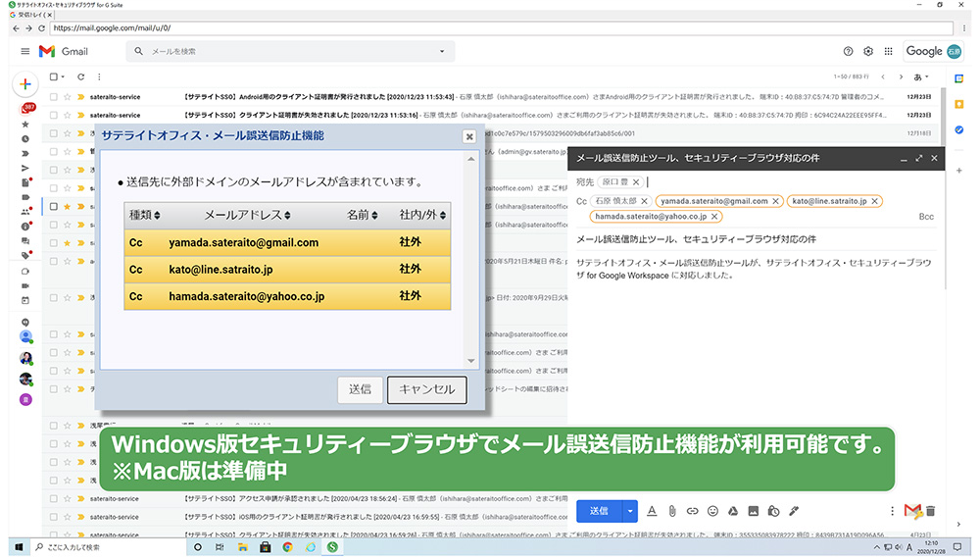Open Gmail settings gear
Viewport: 980px width, 559px height.
[x=868, y=51]
